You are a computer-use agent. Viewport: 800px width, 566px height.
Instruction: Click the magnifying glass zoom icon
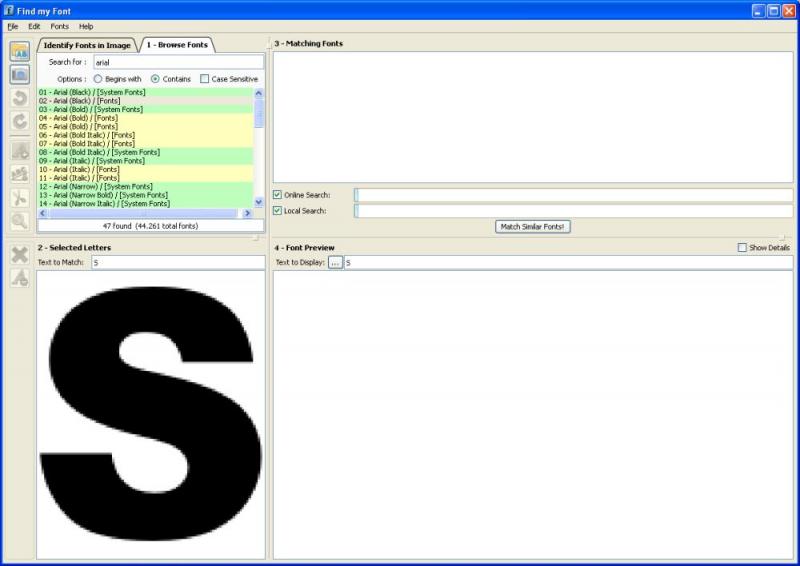[x=20, y=221]
